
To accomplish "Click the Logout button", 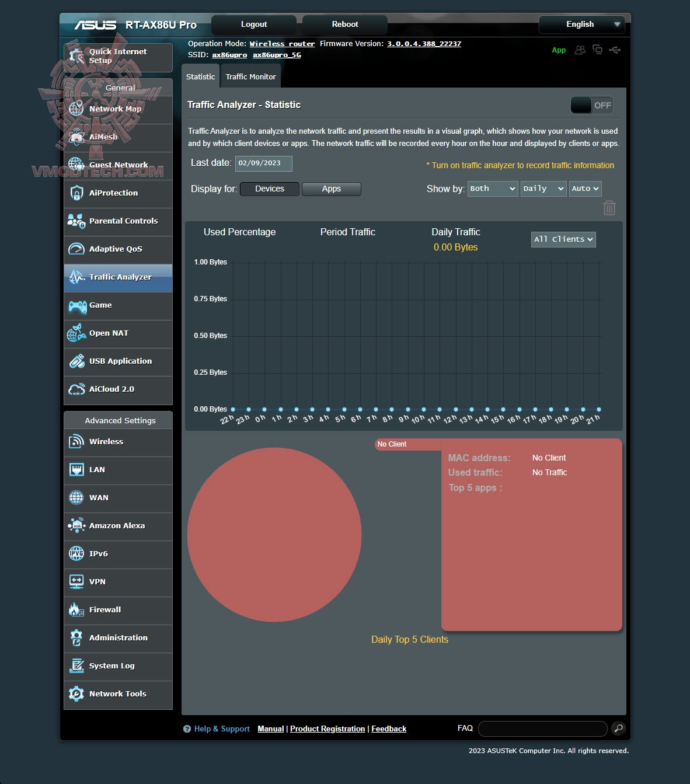I will [254, 25].
